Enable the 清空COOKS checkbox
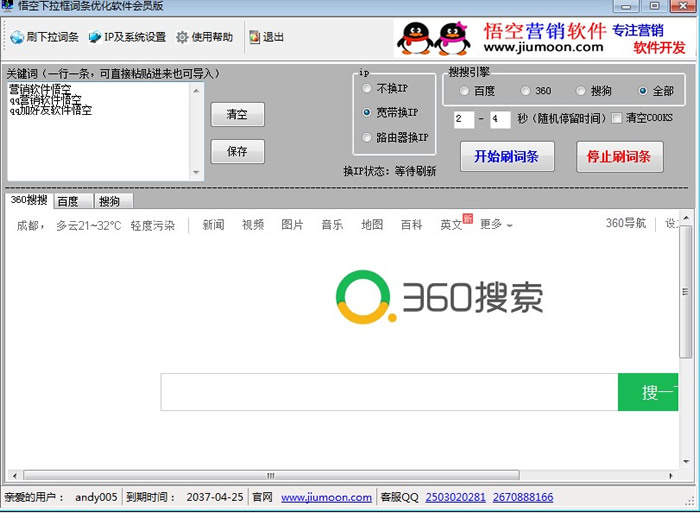Viewport: 700px width, 513px height. [617, 118]
